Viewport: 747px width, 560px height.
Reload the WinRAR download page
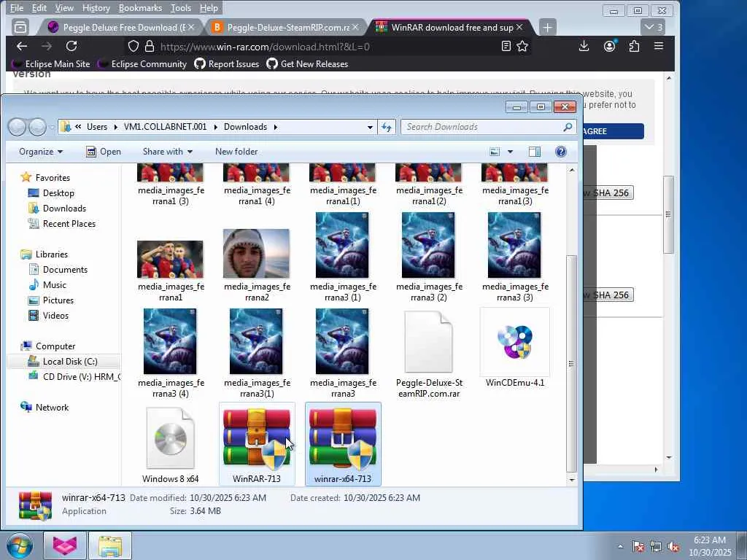click(71, 46)
